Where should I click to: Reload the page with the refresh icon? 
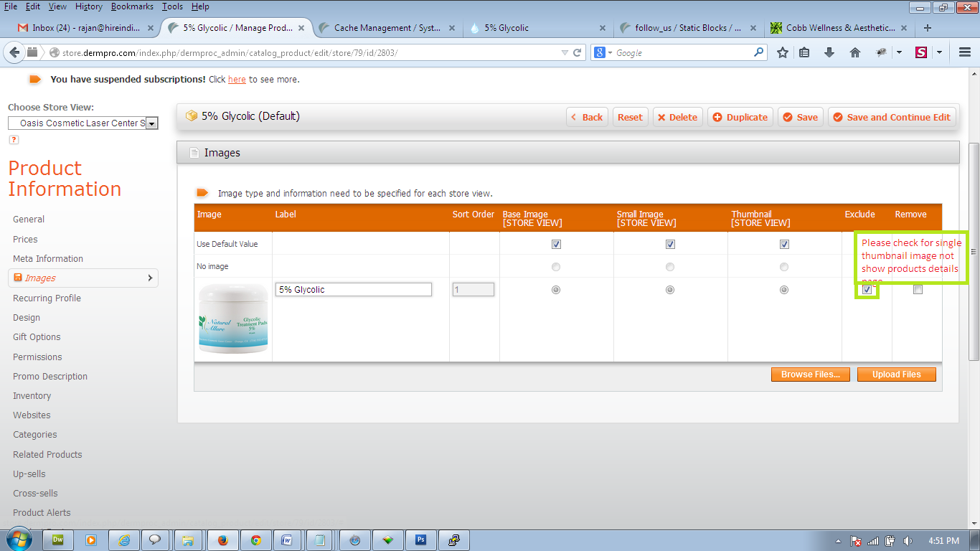[577, 52]
